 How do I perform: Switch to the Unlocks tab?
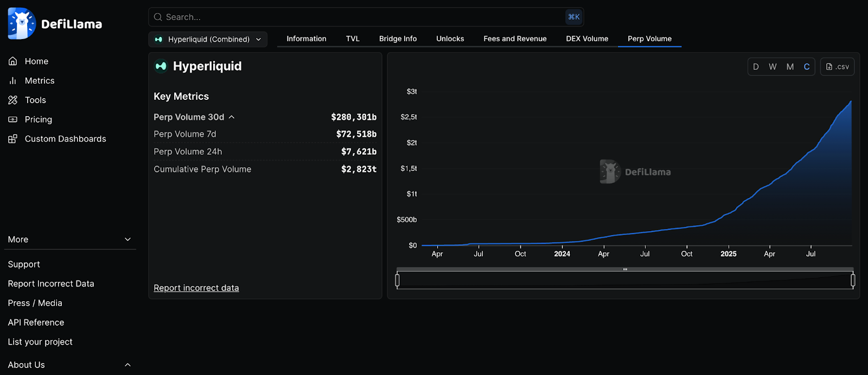[450, 39]
